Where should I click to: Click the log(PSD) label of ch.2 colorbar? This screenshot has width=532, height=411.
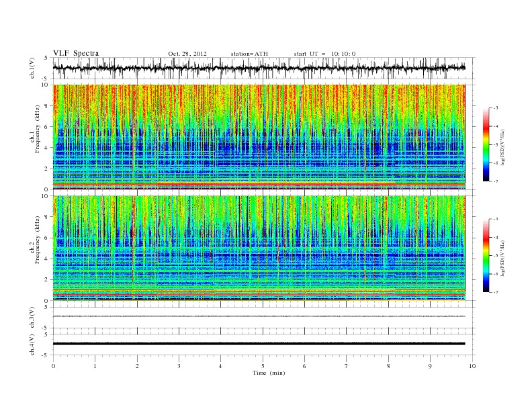(504, 258)
